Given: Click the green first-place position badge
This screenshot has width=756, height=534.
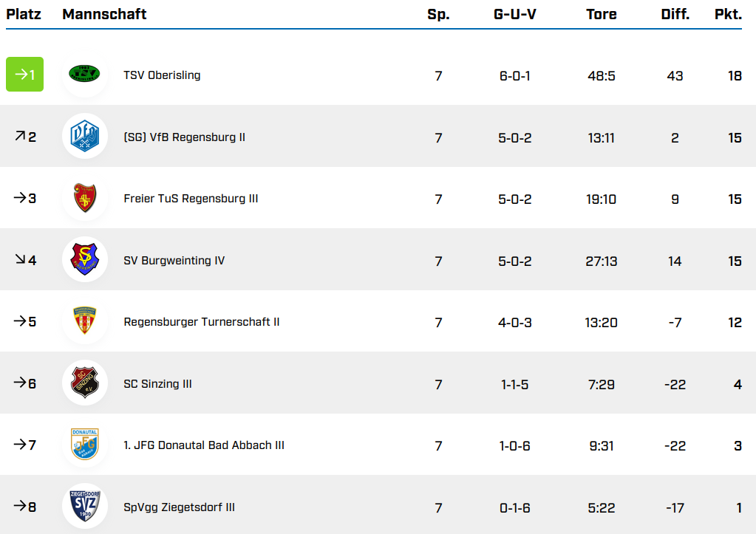Looking at the screenshot, I should coord(25,75).
